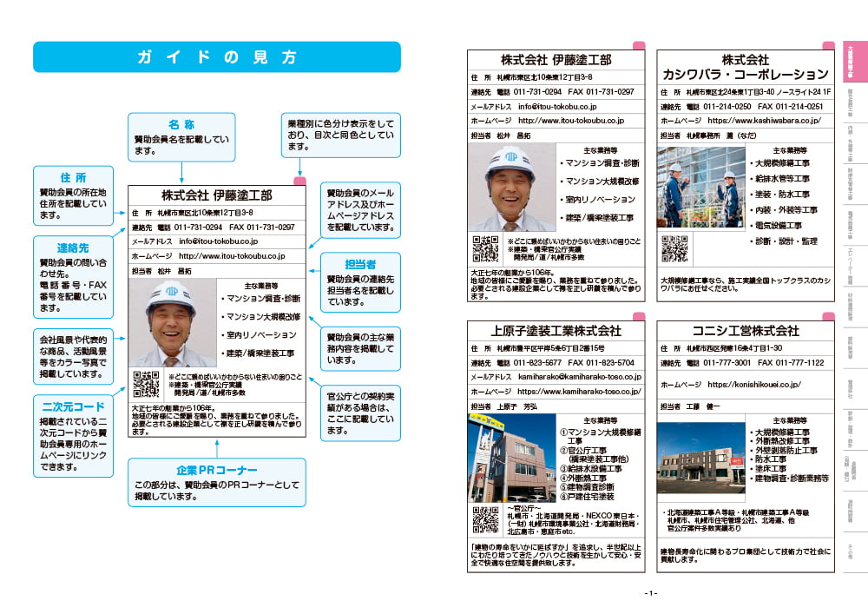Open info@itou-tokobu.co.jp email in right-page listing
The height and width of the screenshot is (614, 868).
(557, 106)
